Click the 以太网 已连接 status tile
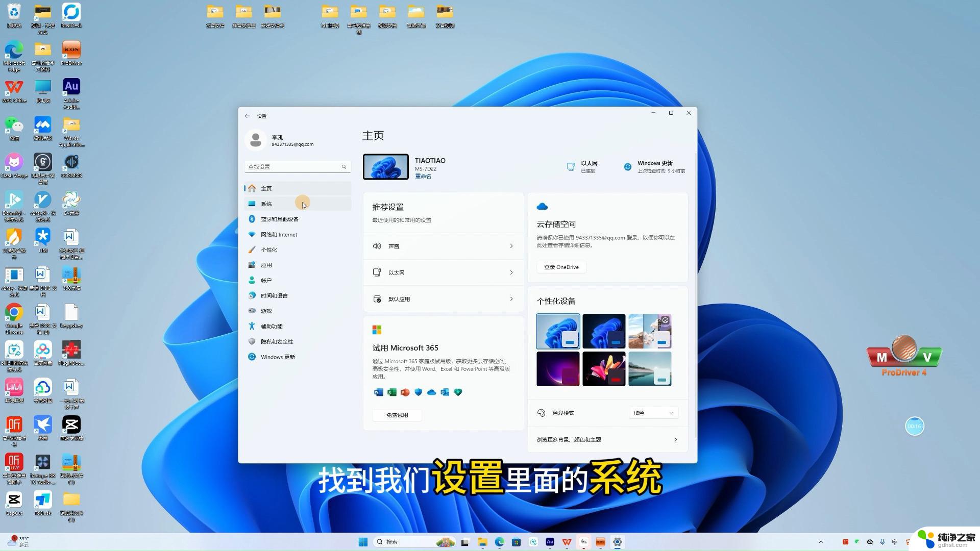 [582, 167]
